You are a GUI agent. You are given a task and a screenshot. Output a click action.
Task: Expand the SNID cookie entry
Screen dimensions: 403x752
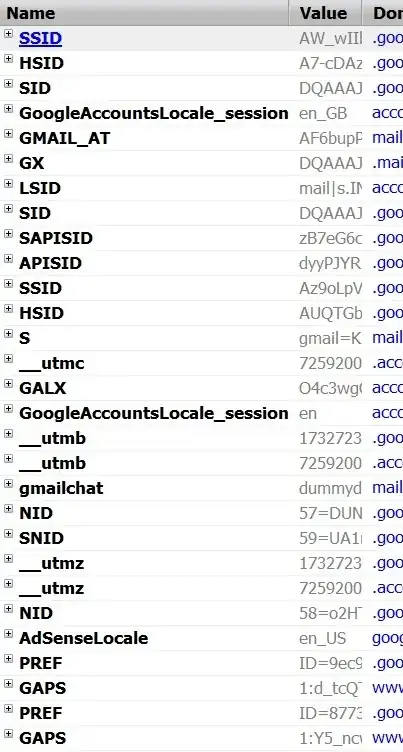pos(8,533)
